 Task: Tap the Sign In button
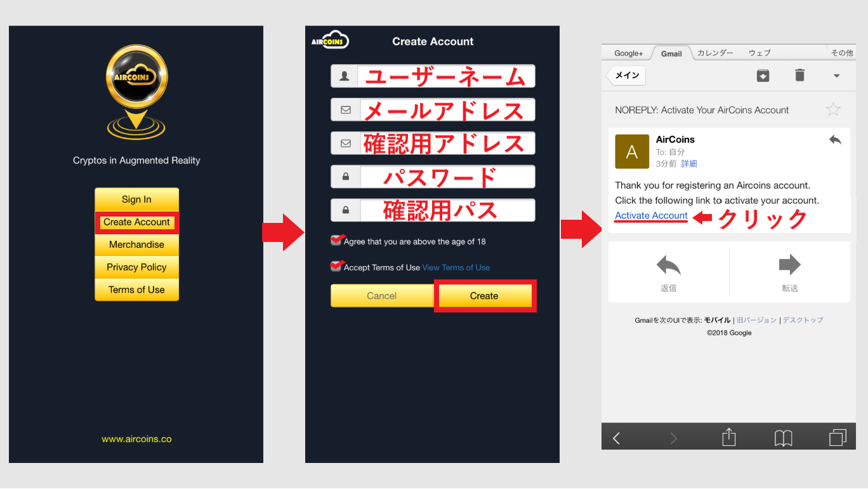136,199
